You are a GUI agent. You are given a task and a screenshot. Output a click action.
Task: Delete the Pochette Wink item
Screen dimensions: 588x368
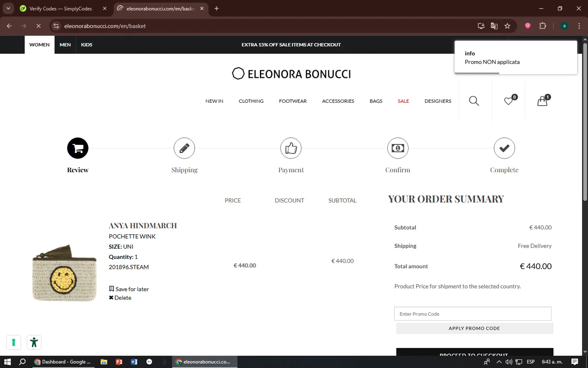(120, 298)
